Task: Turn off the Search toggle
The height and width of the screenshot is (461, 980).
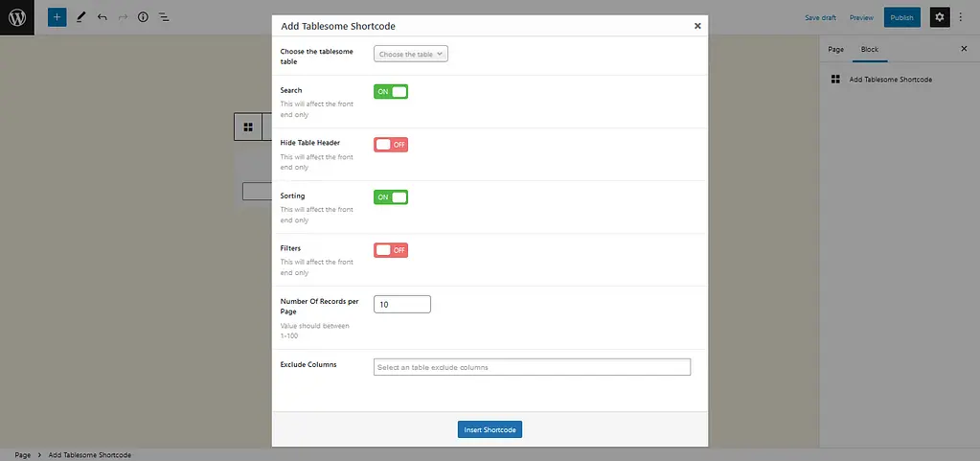Action: click(x=391, y=92)
